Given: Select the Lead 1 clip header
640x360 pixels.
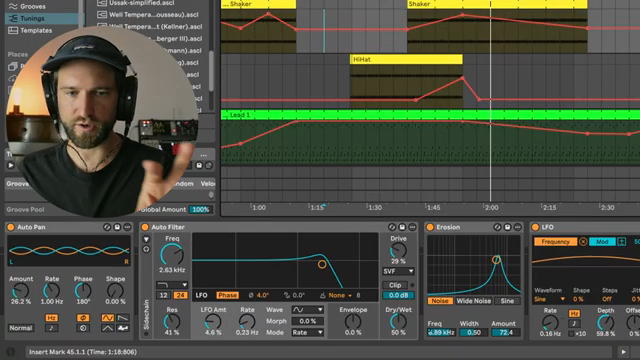Looking at the screenshot, I should 430,115.
